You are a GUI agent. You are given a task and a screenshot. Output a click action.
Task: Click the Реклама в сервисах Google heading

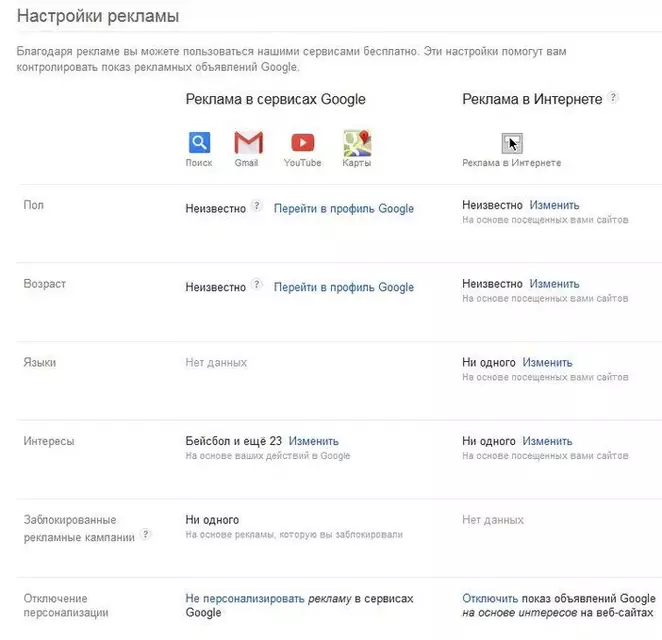(x=275, y=99)
